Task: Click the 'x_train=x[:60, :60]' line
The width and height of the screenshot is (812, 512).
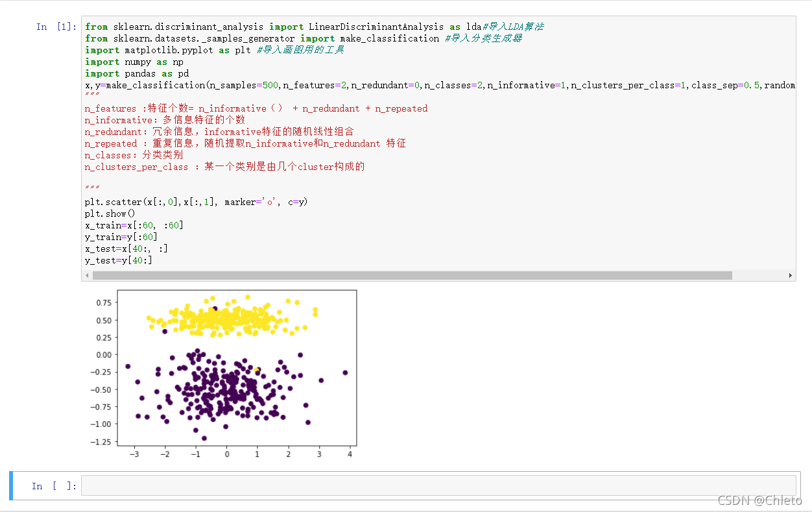Action: (x=134, y=225)
